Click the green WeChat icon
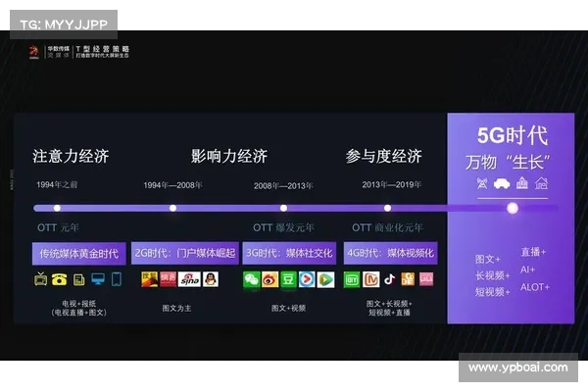 [252, 280]
